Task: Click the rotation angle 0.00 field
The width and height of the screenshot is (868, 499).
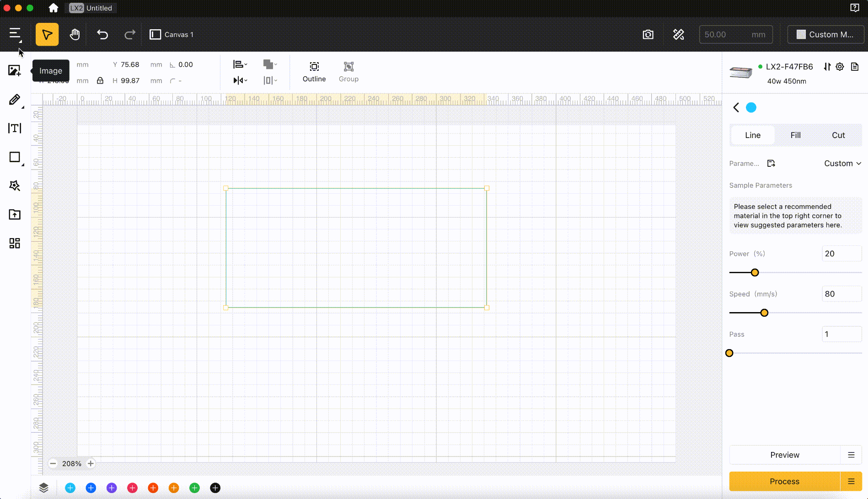Action: [x=186, y=64]
